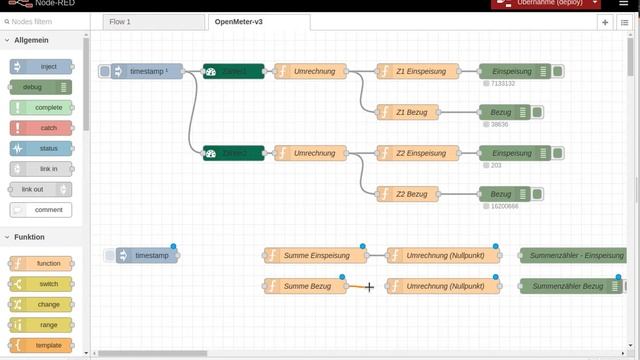
Task: Open the flow list button
Action: [x=624, y=22]
